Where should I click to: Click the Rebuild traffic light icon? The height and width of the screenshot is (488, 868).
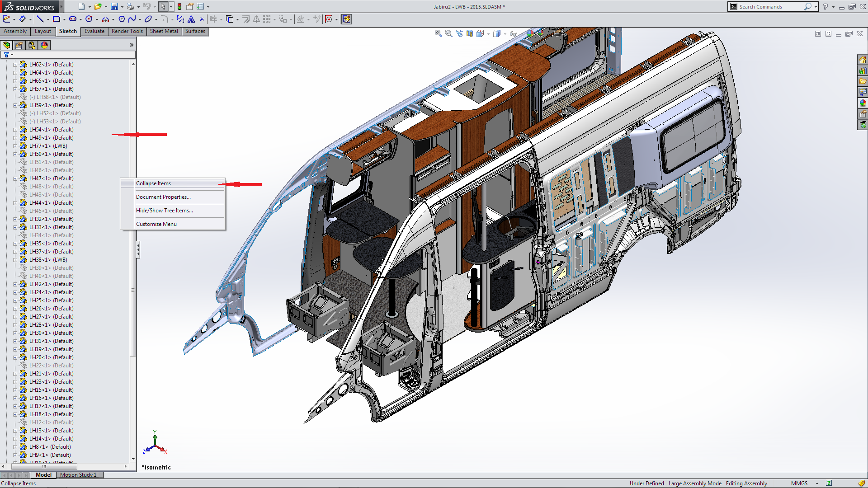click(179, 6)
